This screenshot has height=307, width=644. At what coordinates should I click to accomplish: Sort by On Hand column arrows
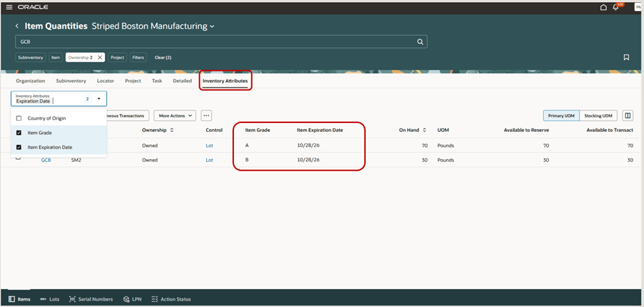pyautogui.click(x=425, y=131)
